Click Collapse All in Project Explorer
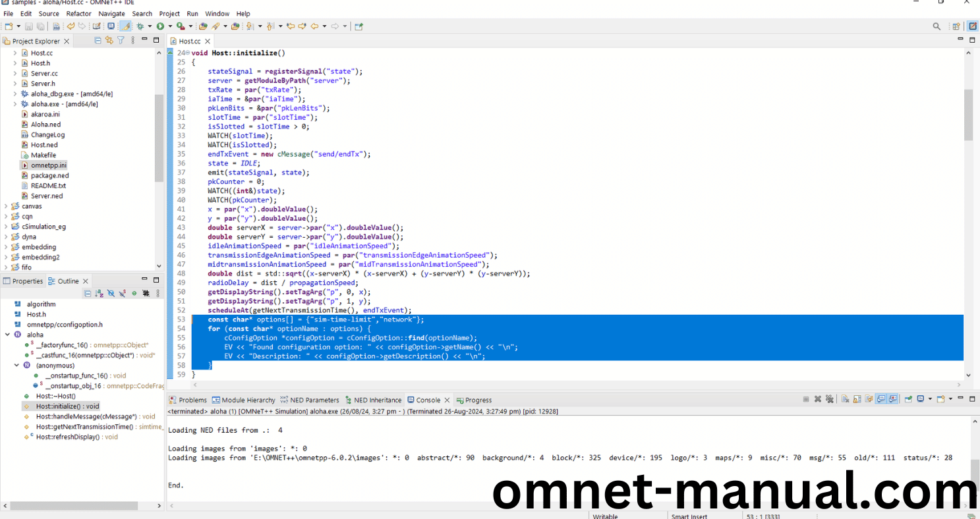The height and width of the screenshot is (519, 980). (x=98, y=41)
